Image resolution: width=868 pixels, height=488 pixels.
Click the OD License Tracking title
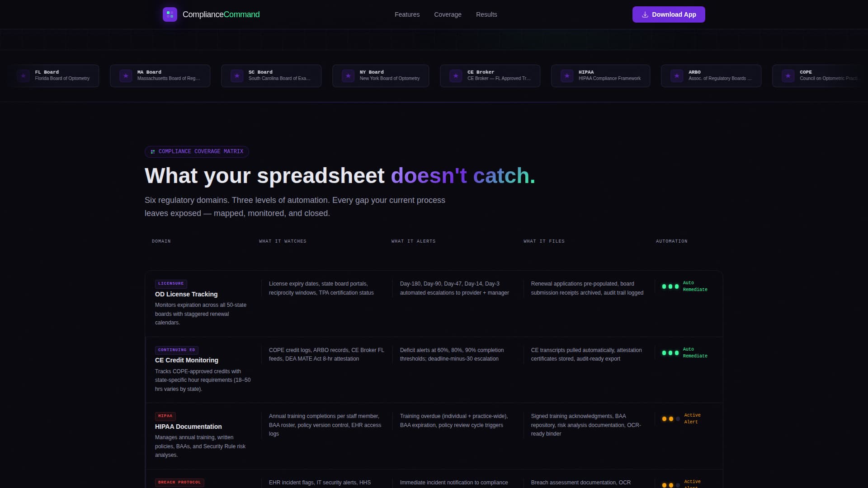[186, 294]
